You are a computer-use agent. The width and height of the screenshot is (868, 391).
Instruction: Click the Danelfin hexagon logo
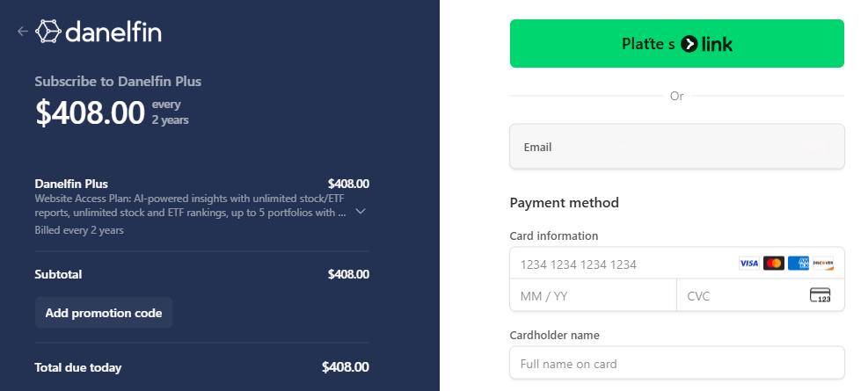tap(47, 32)
